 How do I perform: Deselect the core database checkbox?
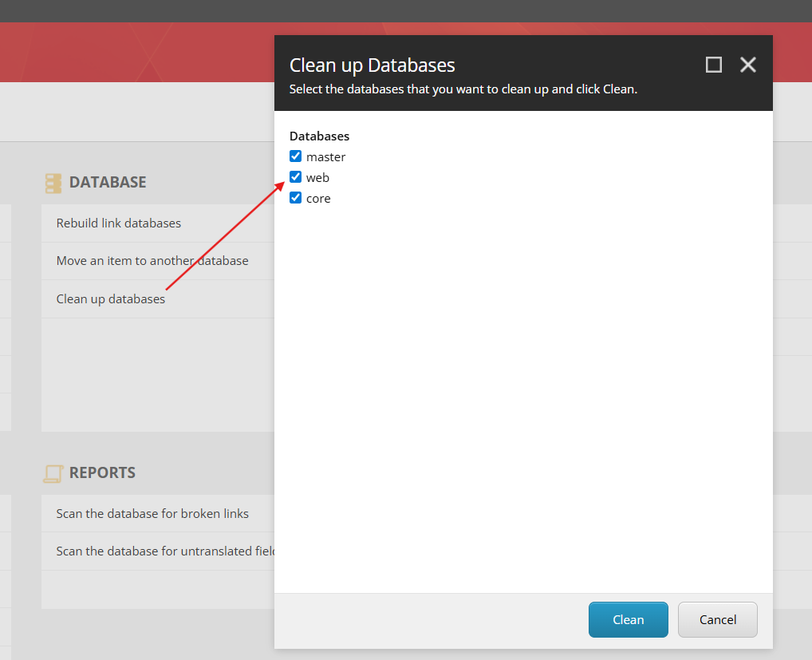pos(296,198)
